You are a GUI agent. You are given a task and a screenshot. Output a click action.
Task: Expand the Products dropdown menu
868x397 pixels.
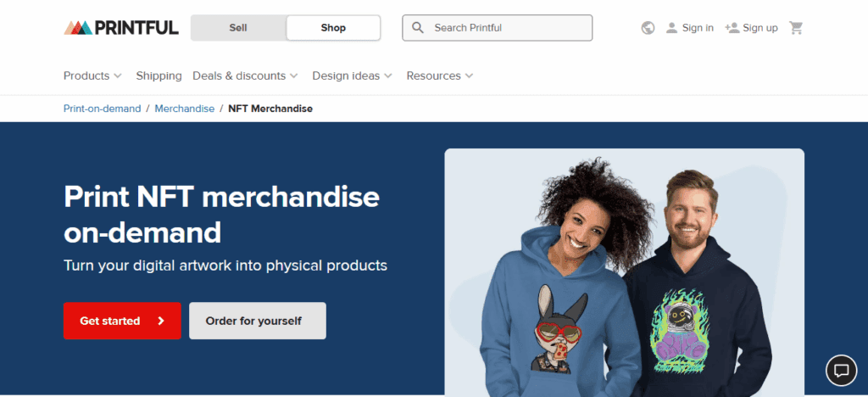(92, 75)
